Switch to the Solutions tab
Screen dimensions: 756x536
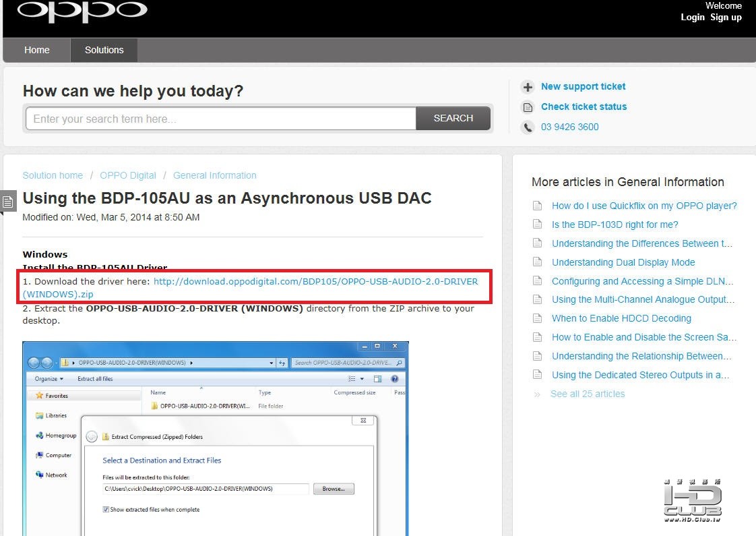(x=104, y=50)
